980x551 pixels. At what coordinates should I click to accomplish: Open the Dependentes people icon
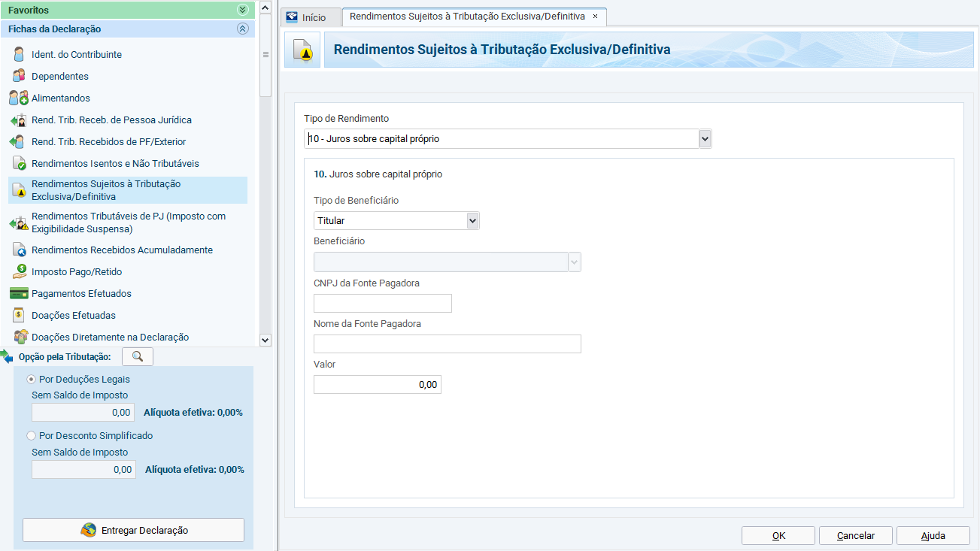(x=19, y=76)
